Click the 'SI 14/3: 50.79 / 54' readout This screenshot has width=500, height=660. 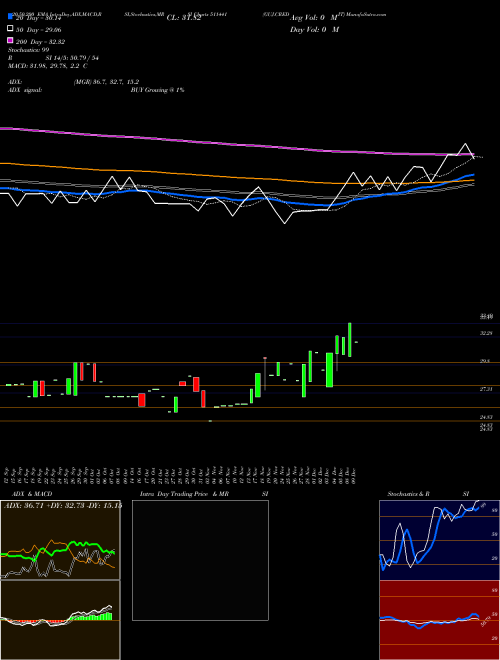coord(72,58)
